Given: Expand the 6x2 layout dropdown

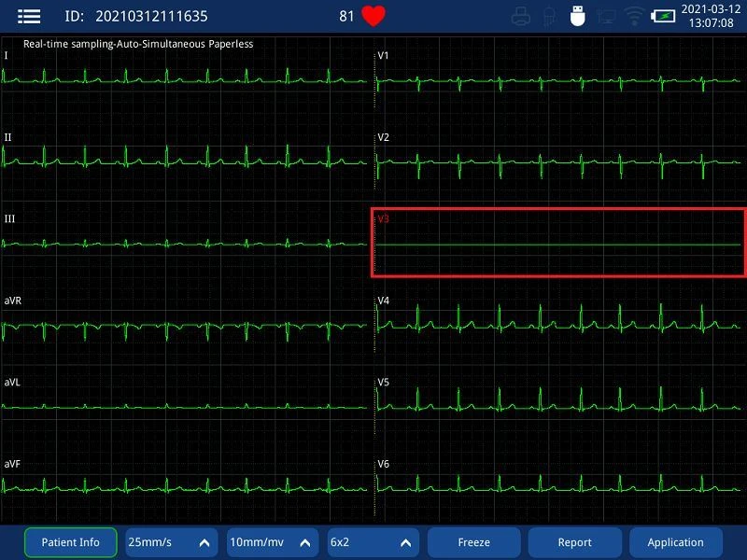Looking at the screenshot, I should [373, 542].
